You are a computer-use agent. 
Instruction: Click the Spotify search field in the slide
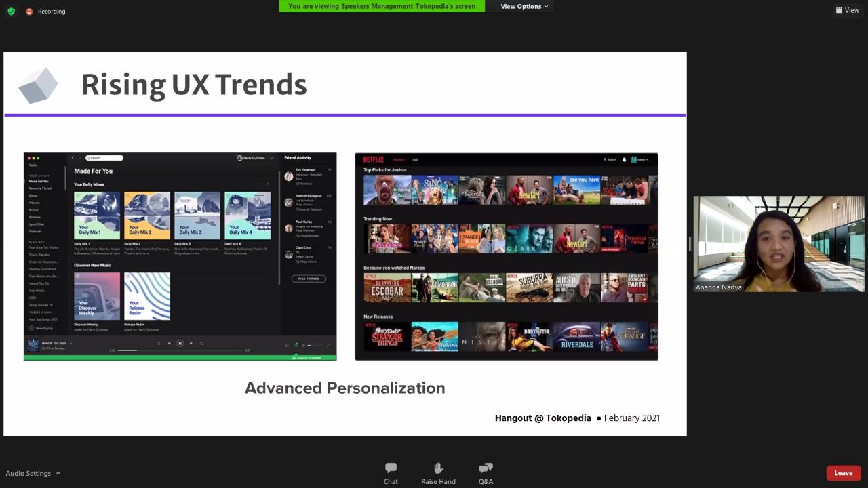tap(104, 158)
